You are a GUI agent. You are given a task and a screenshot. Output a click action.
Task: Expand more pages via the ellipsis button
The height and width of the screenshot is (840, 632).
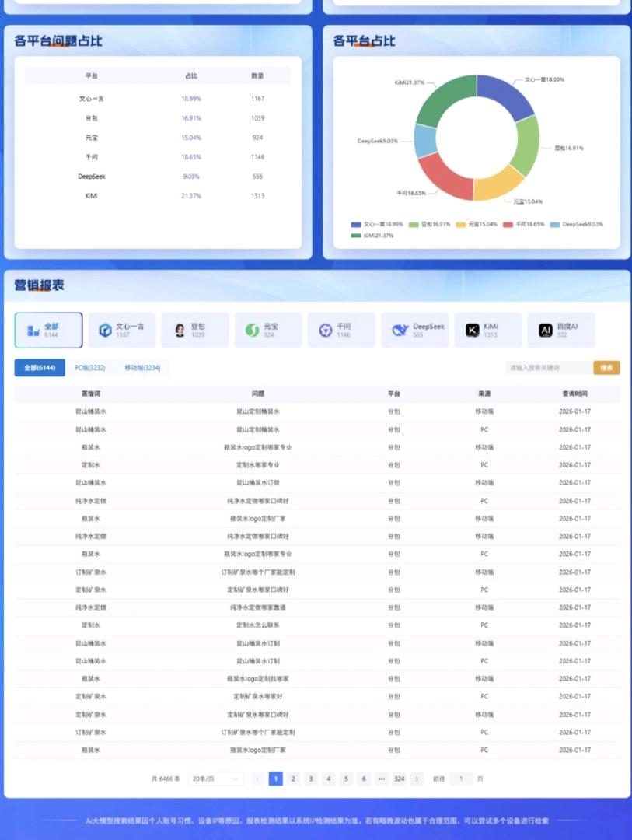[x=382, y=779]
